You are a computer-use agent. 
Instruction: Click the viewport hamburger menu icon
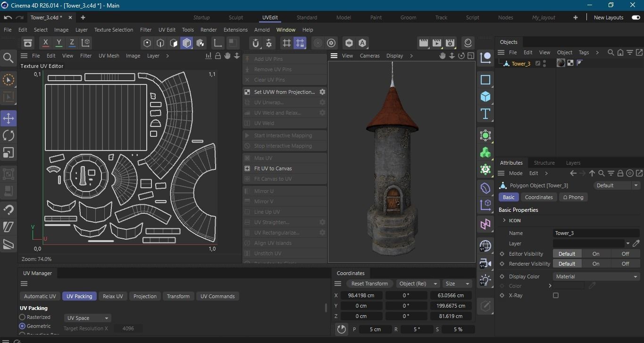[x=334, y=56]
